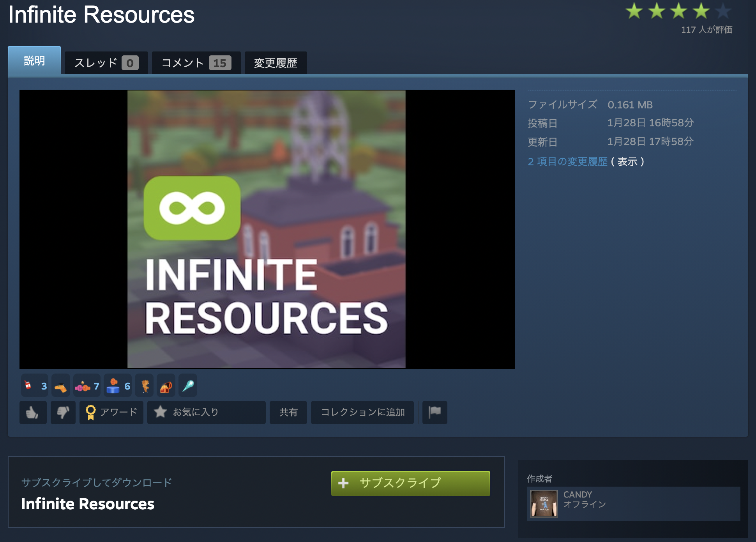Click CANDY's avatar image
The height and width of the screenshot is (542, 756).
click(x=544, y=504)
